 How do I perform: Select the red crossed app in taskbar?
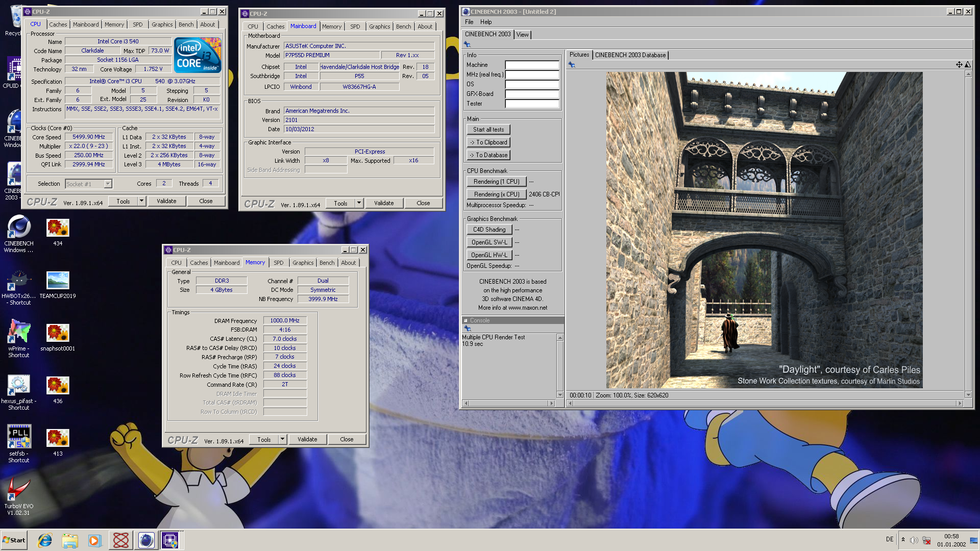121,540
